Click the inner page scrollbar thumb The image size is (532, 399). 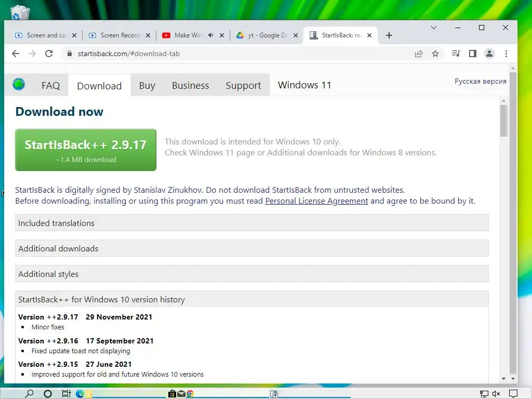point(504,121)
